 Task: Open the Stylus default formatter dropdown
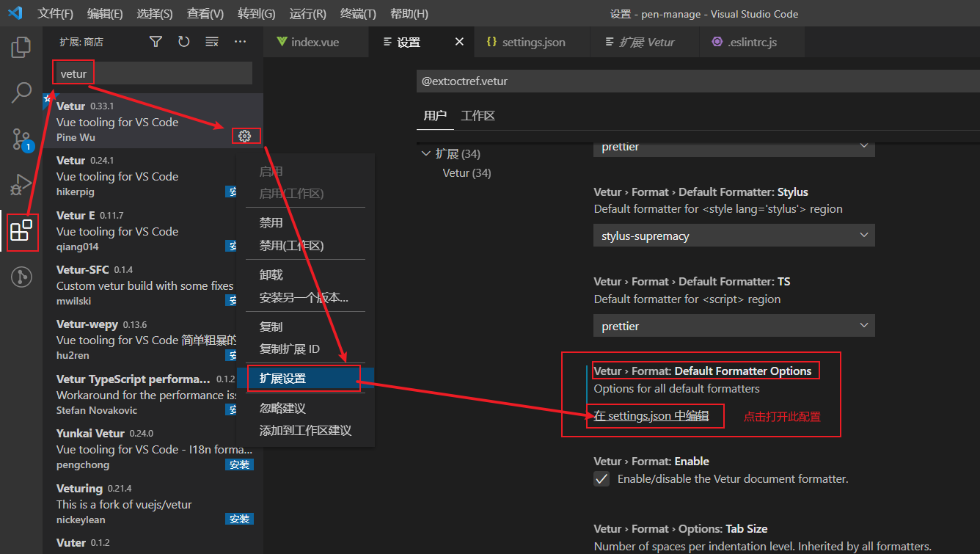pos(734,236)
